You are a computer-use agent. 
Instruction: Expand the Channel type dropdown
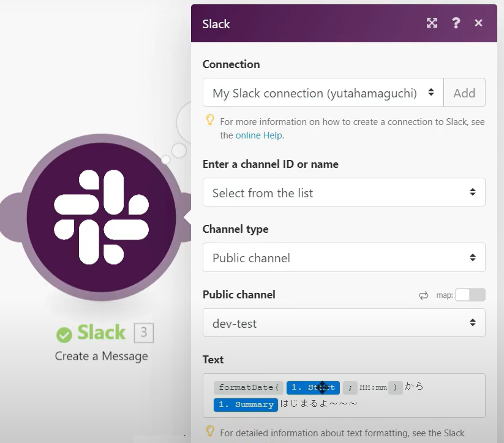[x=344, y=258]
